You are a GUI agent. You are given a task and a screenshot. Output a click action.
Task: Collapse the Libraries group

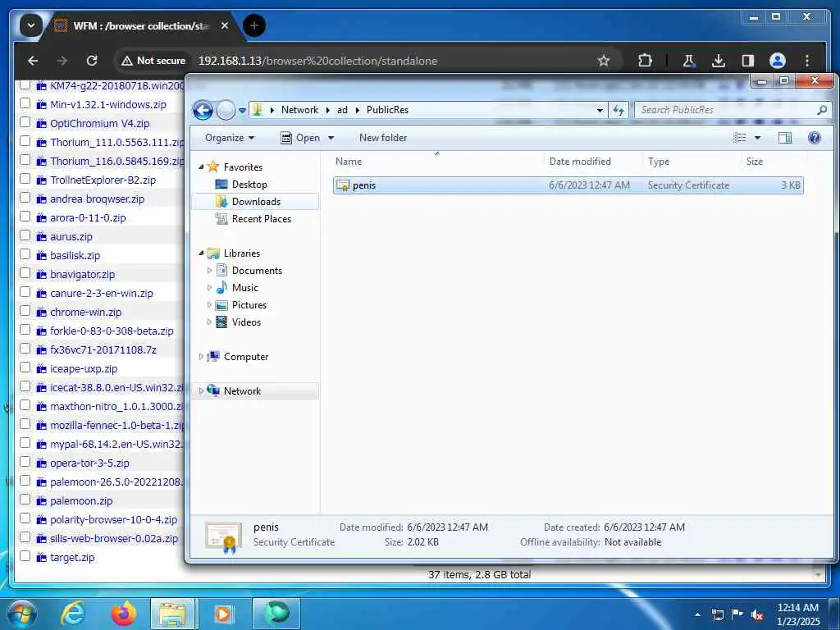tap(201, 253)
